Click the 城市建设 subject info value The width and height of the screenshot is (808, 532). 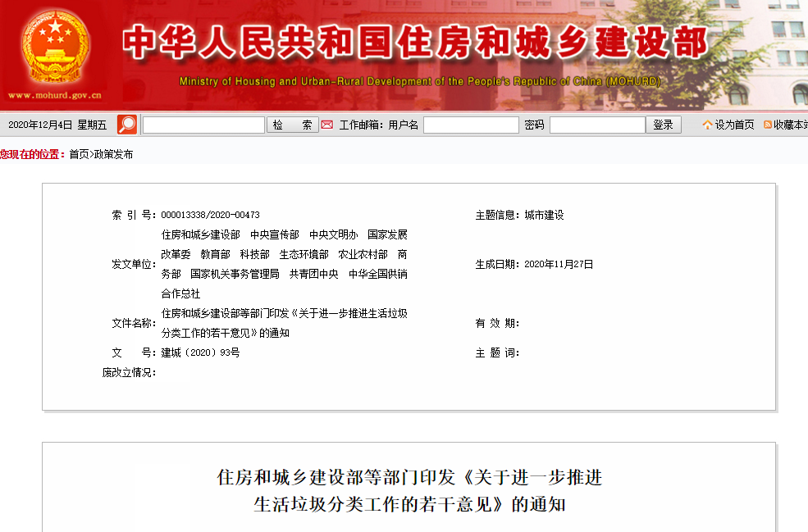click(544, 215)
